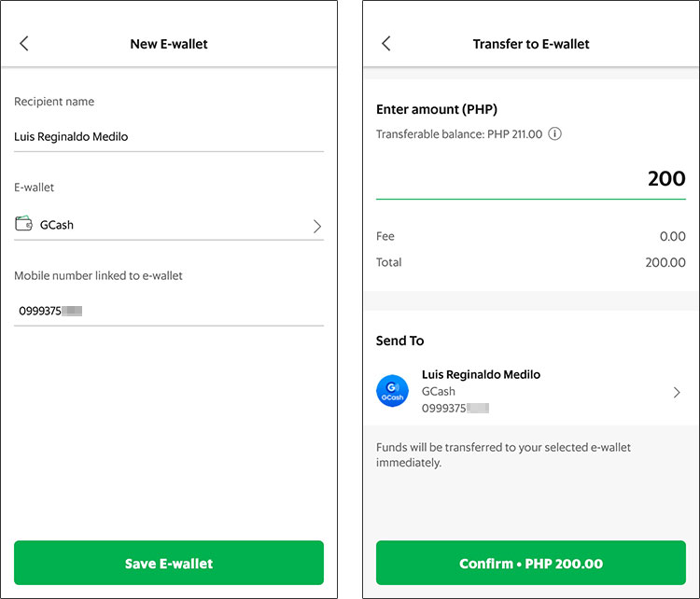Image resolution: width=700 pixels, height=599 pixels.
Task: Tap the Transfer to E-wallet title
Action: tap(531, 44)
